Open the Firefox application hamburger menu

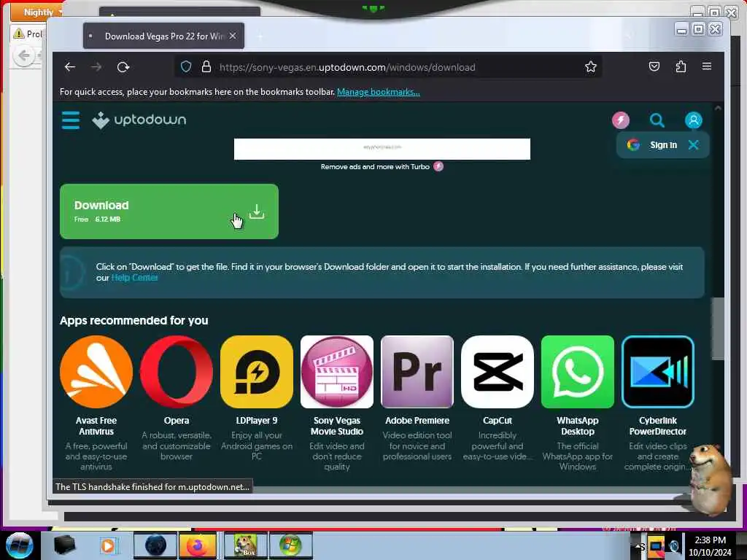(707, 66)
